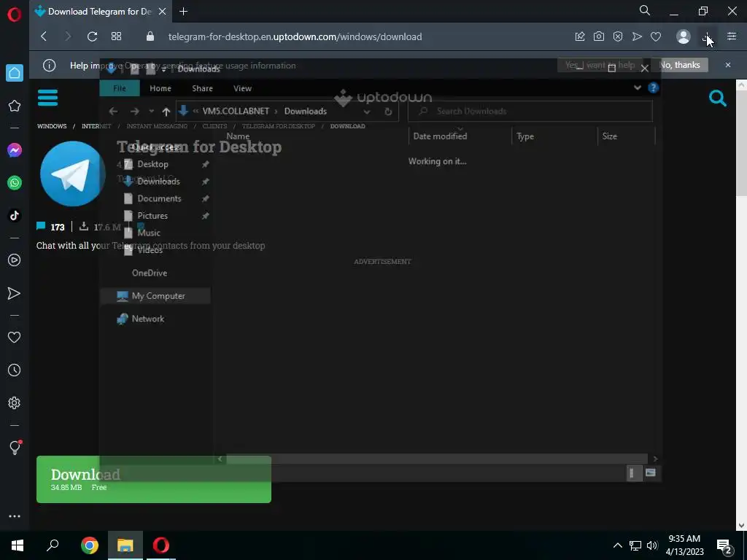
Task: Select OneDrive in the navigation pane
Action: coord(149,273)
